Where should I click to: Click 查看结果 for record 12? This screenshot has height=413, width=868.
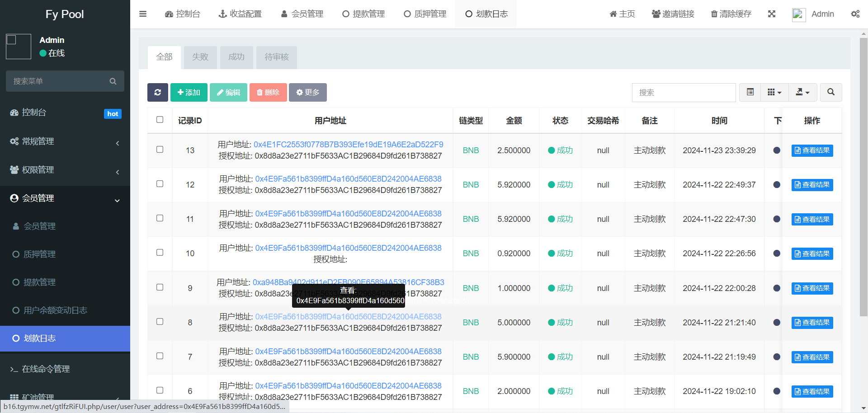[812, 185]
